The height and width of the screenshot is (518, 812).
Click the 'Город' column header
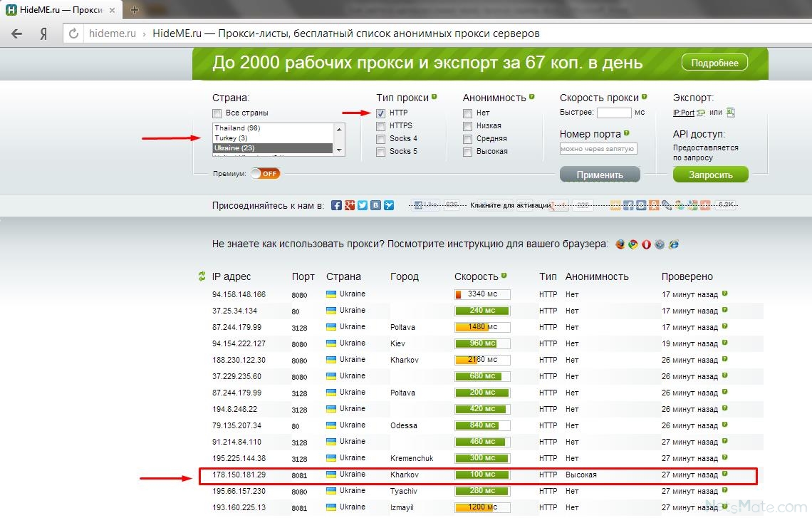(x=405, y=276)
